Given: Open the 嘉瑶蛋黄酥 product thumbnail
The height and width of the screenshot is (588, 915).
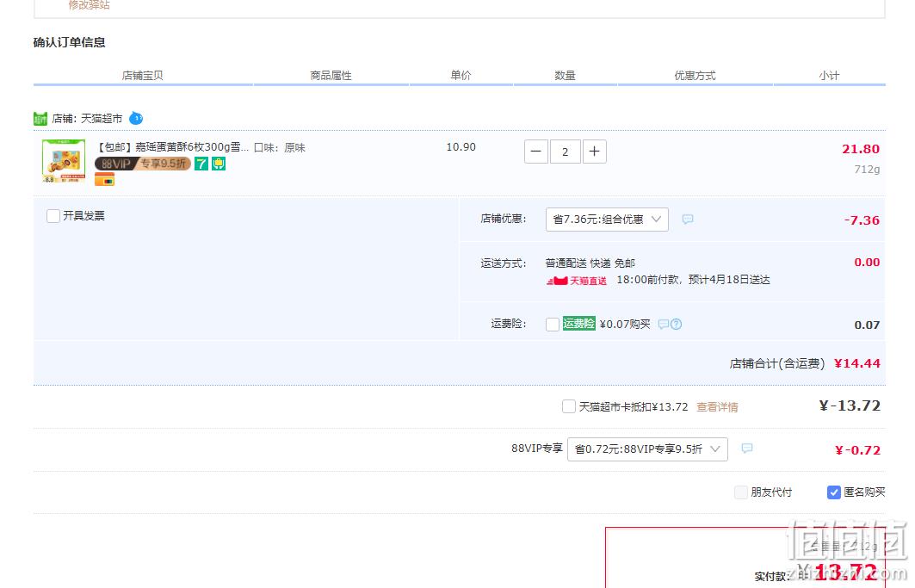Looking at the screenshot, I should tap(64, 162).
